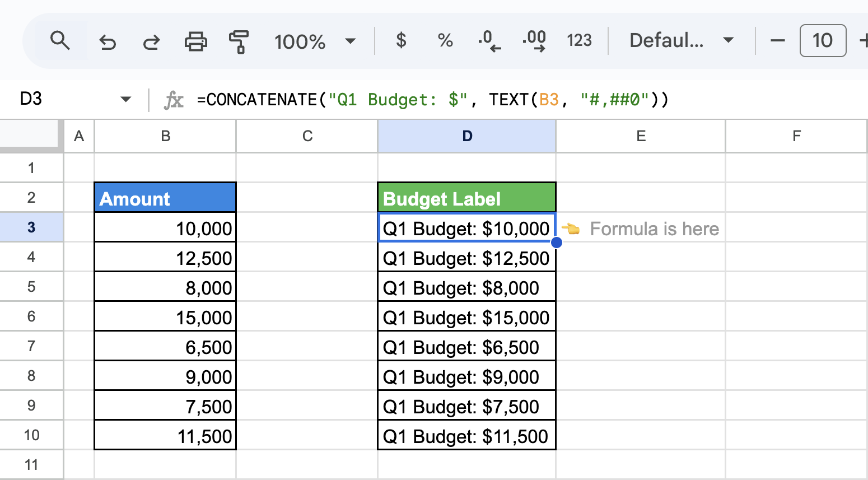Select cell Q1 Budget: $12,500

(x=467, y=257)
